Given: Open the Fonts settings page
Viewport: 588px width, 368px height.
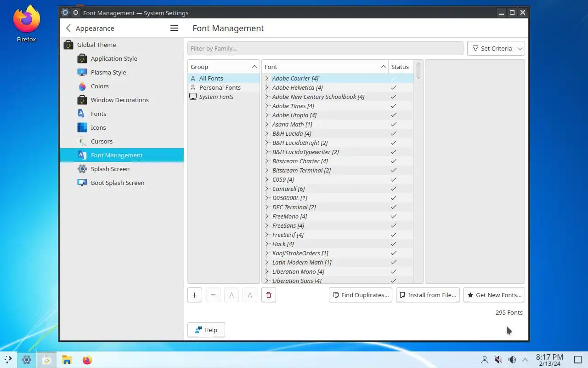Looking at the screenshot, I should (122, 114).
